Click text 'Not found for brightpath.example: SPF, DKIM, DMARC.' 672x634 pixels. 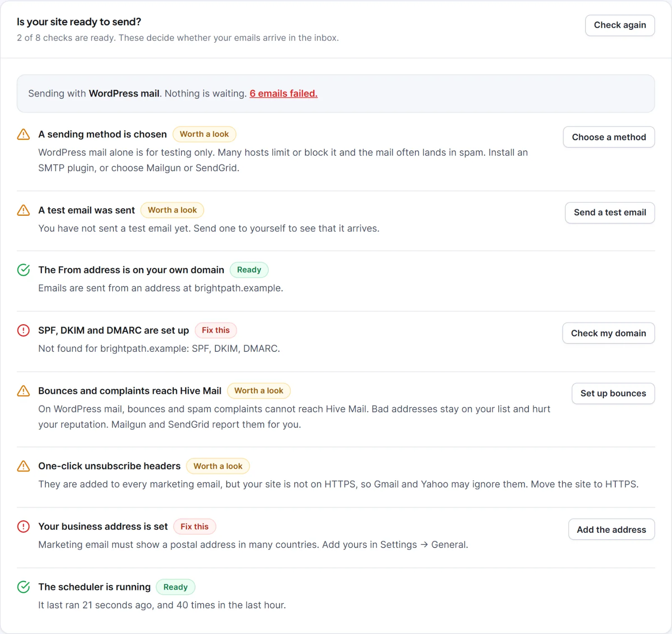point(159,348)
